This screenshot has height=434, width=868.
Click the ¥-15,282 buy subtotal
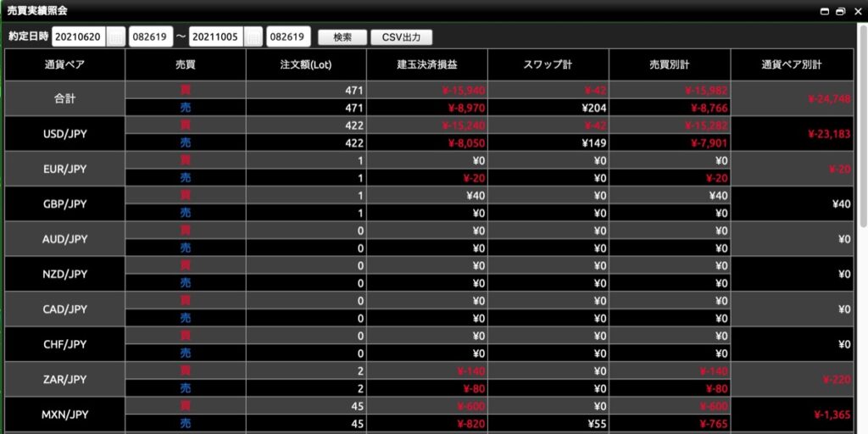(706, 125)
